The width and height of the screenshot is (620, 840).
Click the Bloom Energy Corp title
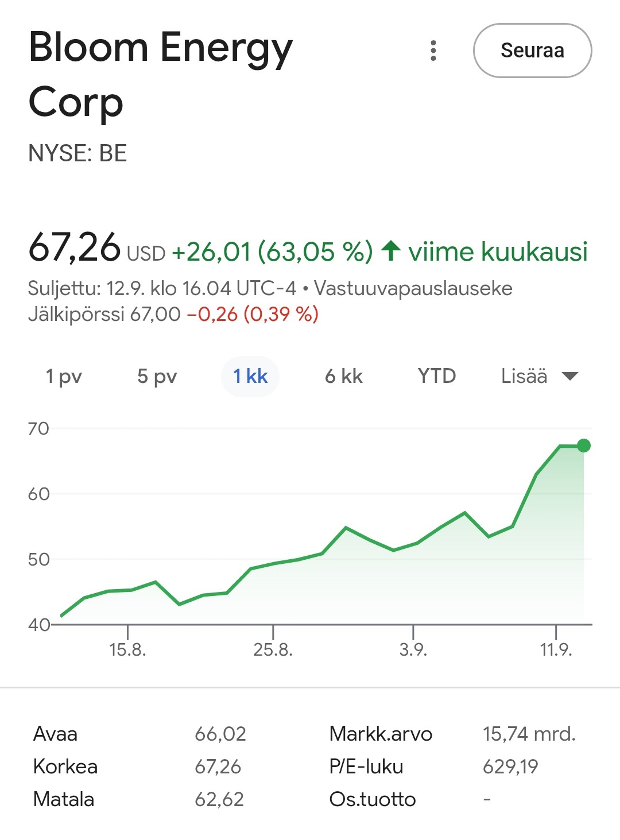click(161, 75)
